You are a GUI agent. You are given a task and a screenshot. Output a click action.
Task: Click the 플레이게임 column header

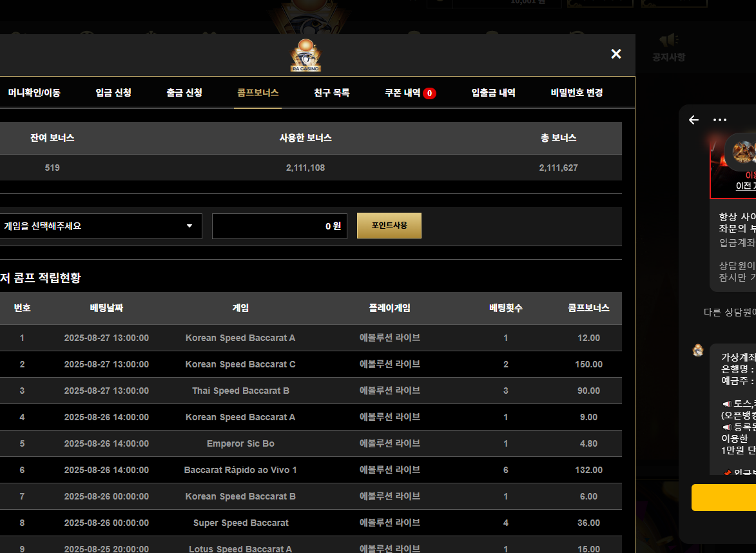[389, 307]
